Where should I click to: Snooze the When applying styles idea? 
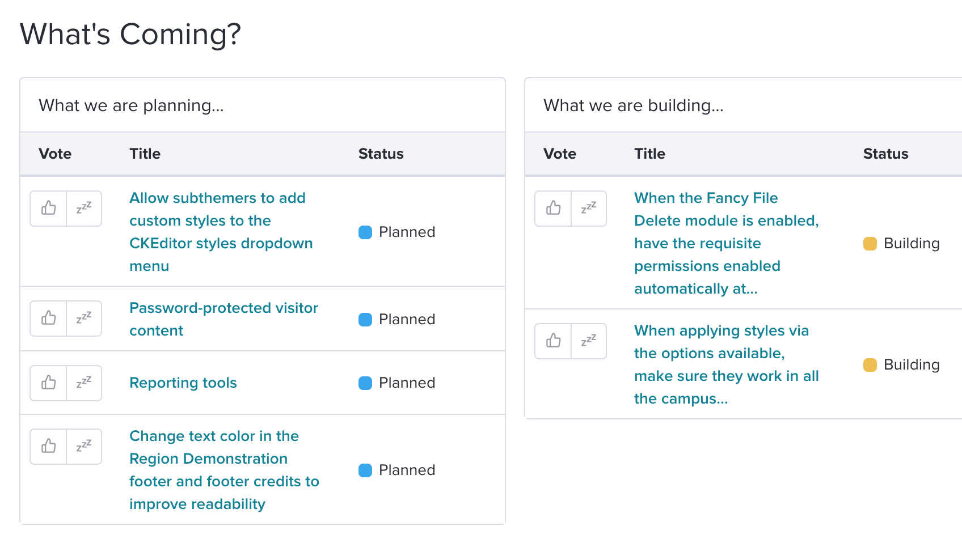pos(589,341)
